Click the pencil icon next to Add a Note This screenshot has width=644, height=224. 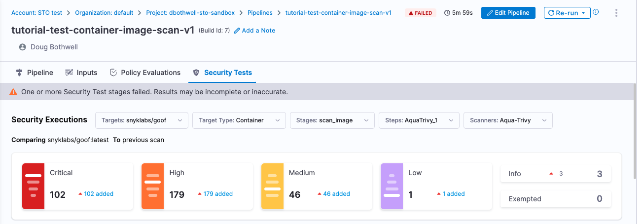pos(237,31)
